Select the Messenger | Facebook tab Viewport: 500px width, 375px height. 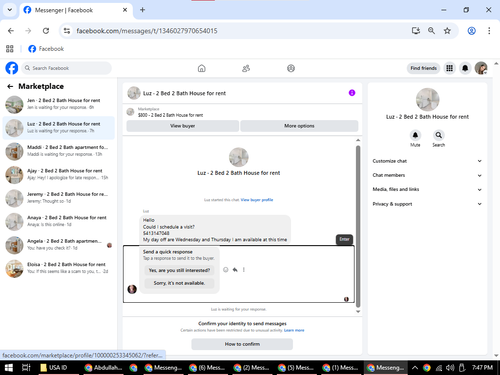click(76, 10)
